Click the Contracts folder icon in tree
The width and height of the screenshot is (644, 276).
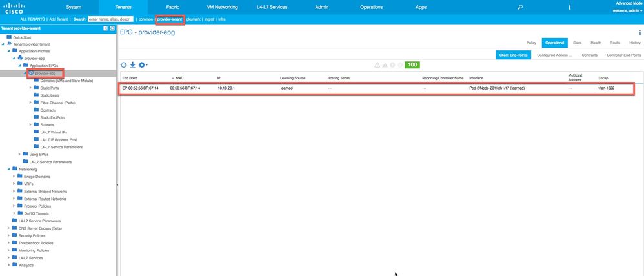pyautogui.click(x=36, y=110)
